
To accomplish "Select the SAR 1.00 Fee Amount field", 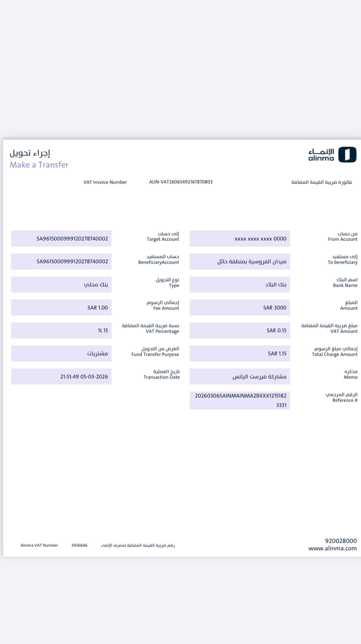I will (x=61, y=308).
